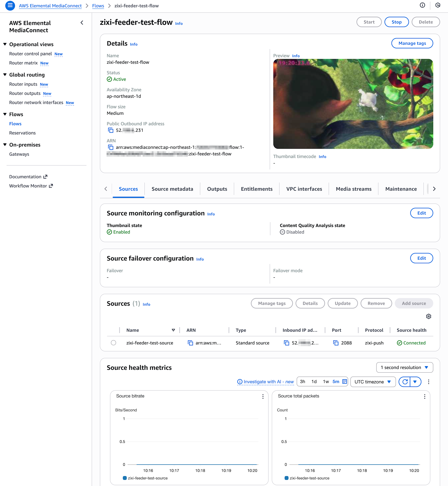Open Router matrix in sidebar

pyautogui.click(x=23, y=63)
